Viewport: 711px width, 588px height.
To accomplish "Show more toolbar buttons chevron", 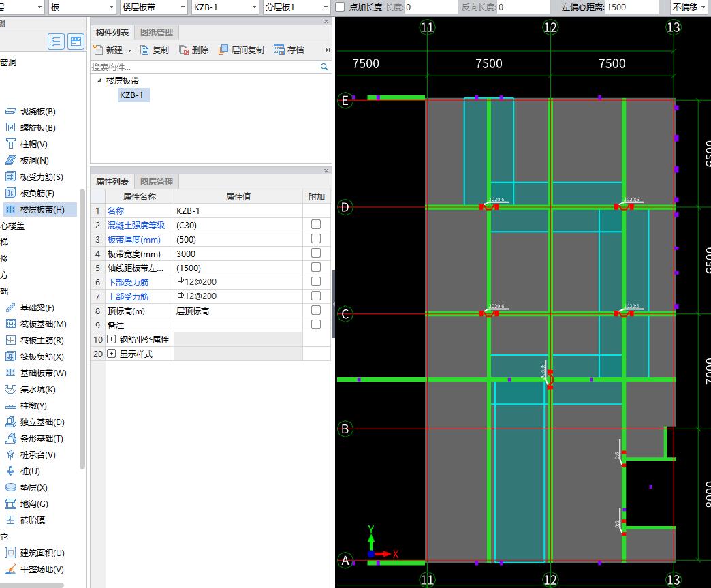I will (x=328, y=50).
